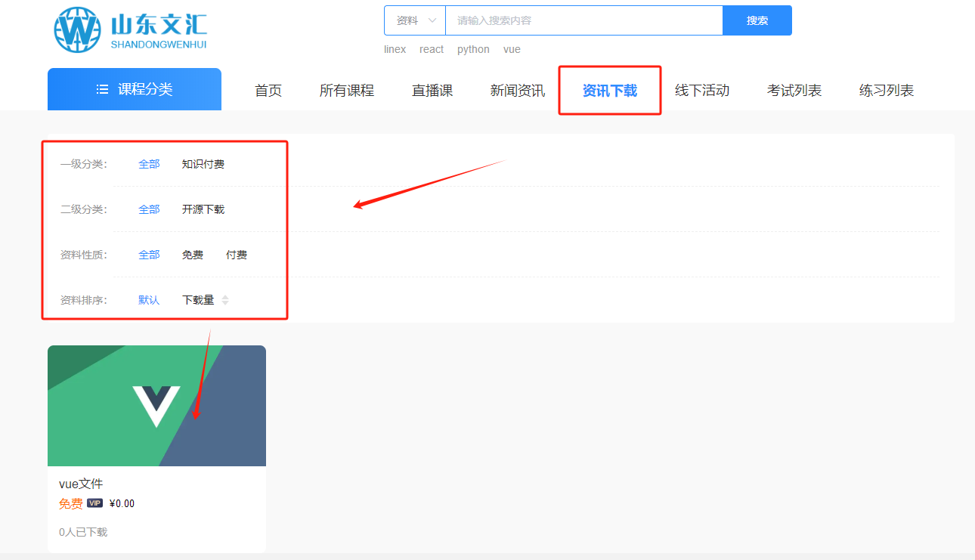Expand the 课程分类 category menu
Image resolution: width=975 pixels, height=560 pixels.
135,89
